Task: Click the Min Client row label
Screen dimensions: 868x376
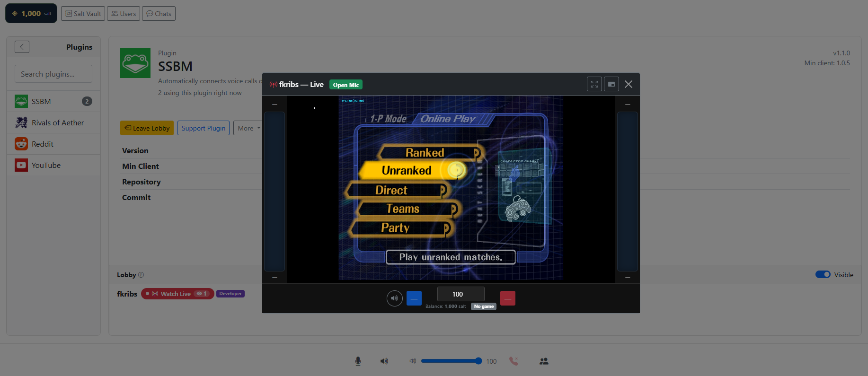Action: click(141, 166)
